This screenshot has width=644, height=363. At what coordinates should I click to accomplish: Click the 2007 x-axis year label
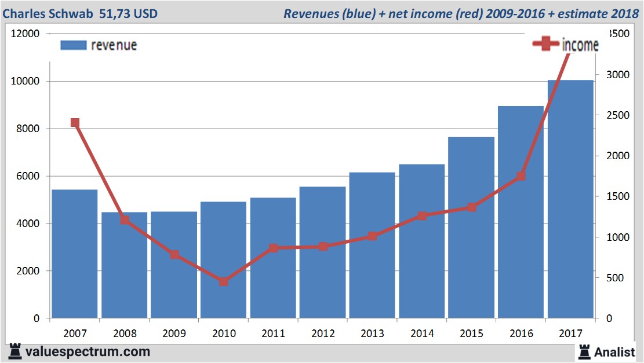pos(75,333)
